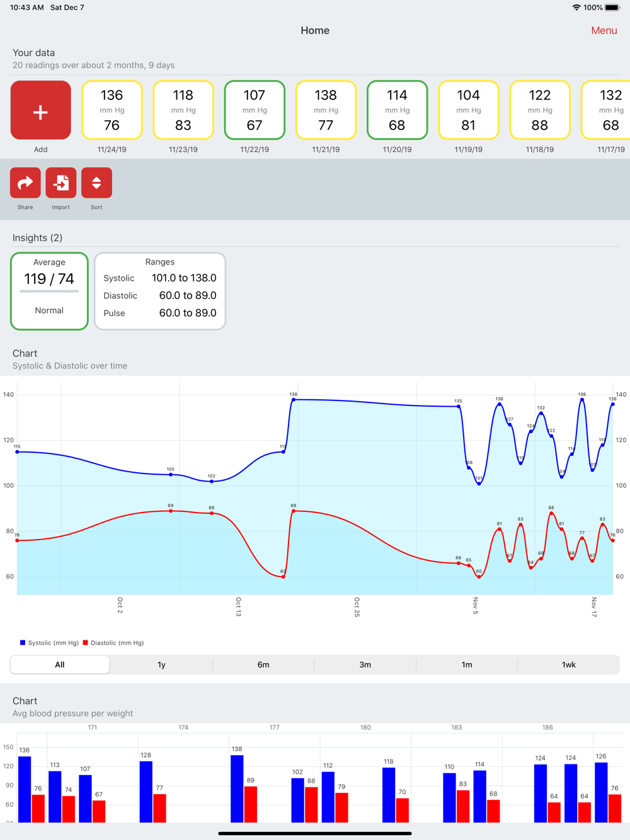Tap the battery icon in status bar
The height and width of the screenshot is (840, 630).
tap(612, 8)
